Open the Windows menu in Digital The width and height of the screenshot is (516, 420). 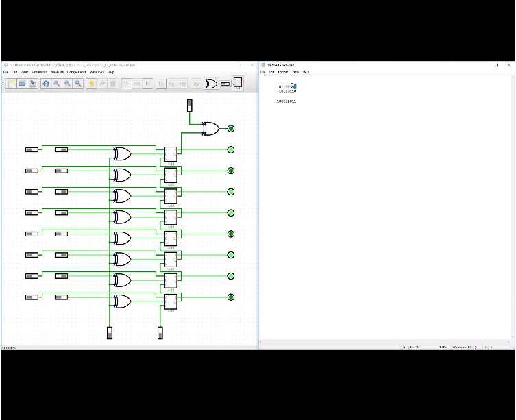(97, 72)
